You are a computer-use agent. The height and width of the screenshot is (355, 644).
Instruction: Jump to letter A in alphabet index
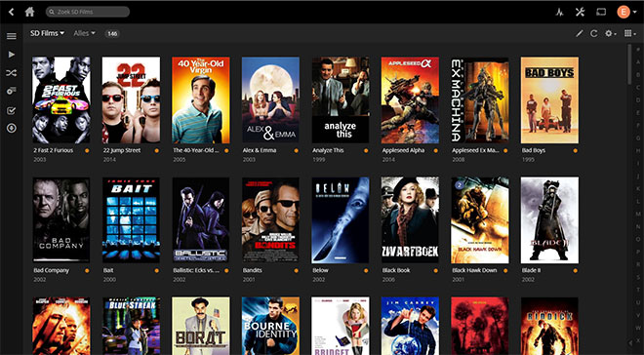pos(638,62)
